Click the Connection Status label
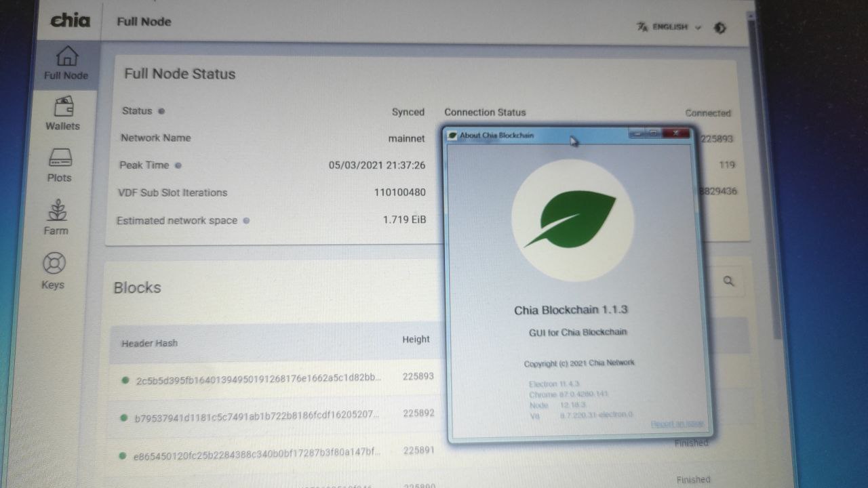868x488 pixels. click(485, 113)
